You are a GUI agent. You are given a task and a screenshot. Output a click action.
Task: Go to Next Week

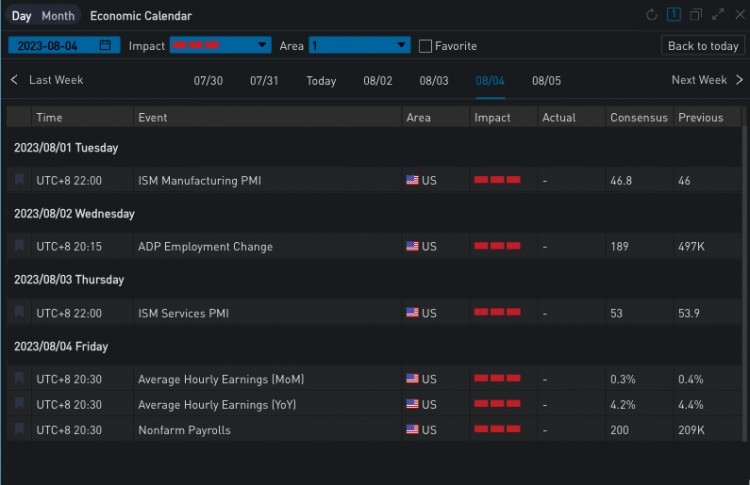[x=707, y=80]
